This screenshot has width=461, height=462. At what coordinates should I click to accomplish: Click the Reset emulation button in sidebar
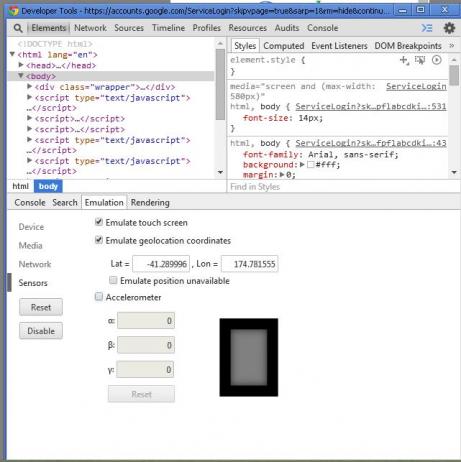click(x=41, y=307)
